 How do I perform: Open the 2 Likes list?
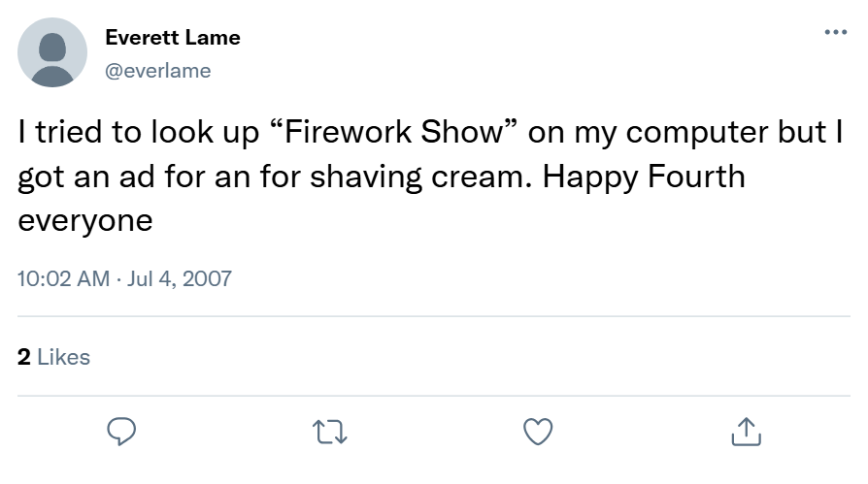pyautogui.click(x=54, y=357)
